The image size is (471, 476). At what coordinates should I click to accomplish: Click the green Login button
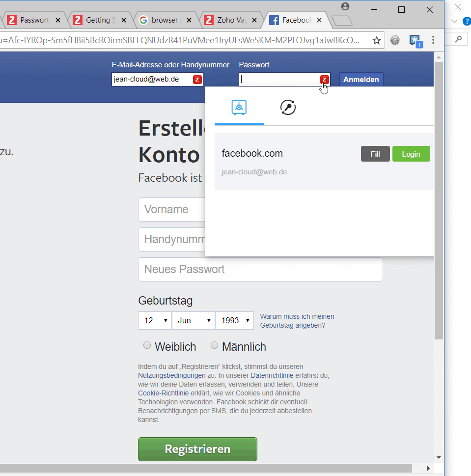[x=411, y=154]
